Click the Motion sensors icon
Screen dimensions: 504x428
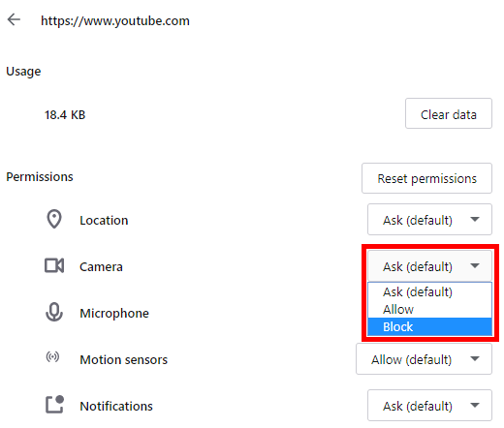[x=52, y=357]
